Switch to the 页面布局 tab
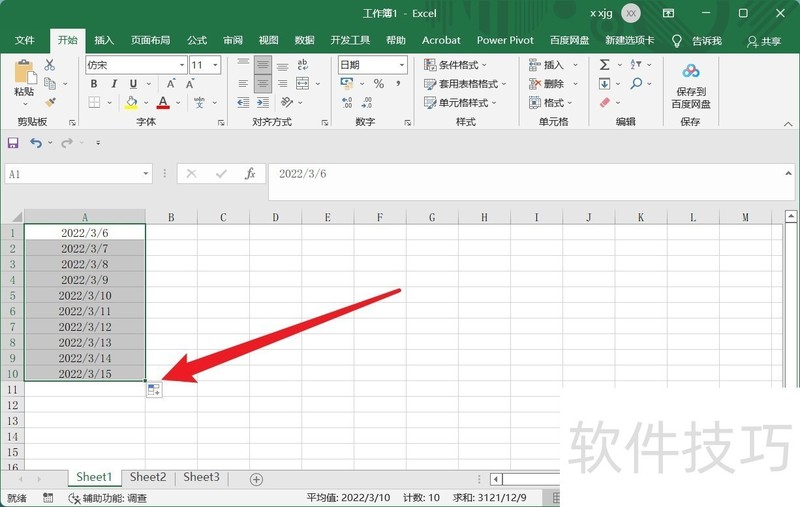800x507 pixels. (150, 40)
